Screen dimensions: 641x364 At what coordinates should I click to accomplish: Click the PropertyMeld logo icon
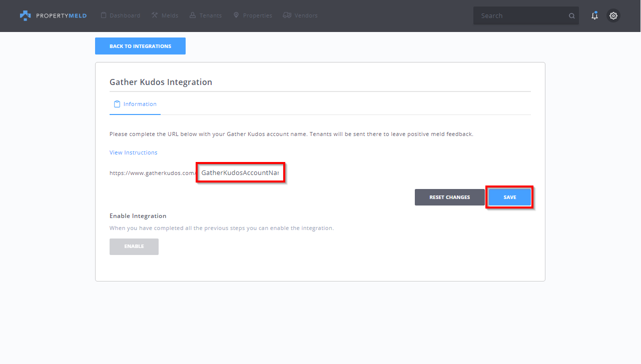[25, 15]
